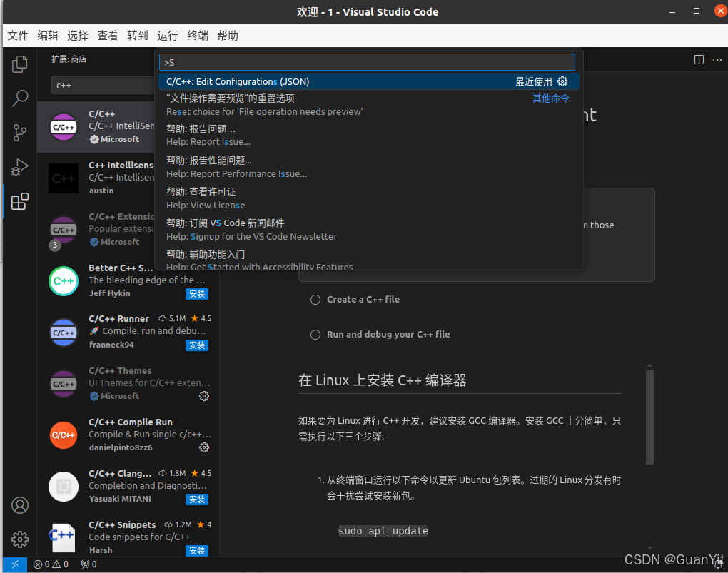Open the 编辑 menu
This screenshot has height=573, width=728.
point(48,36)
